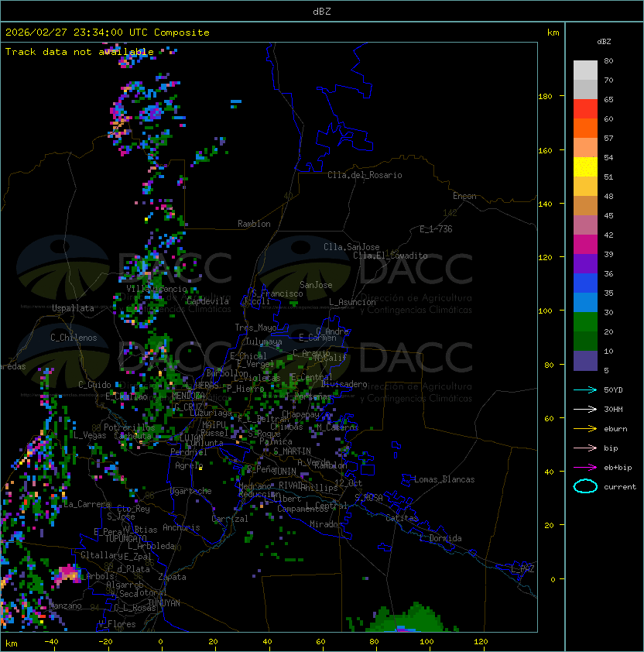The width and height of the screenshot is (644, 652).
Task: Click the 'Divisadero' place label
Action: click(344, 384)
